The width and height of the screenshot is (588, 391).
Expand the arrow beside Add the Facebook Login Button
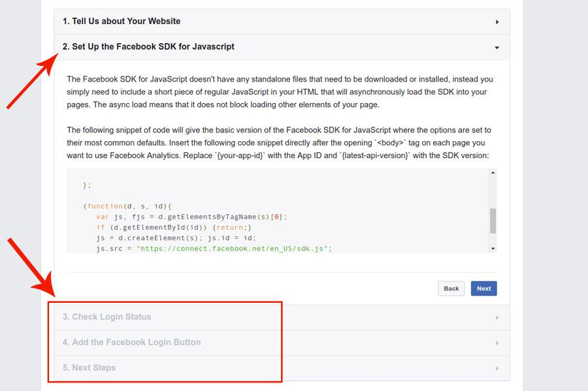(497, 343)
